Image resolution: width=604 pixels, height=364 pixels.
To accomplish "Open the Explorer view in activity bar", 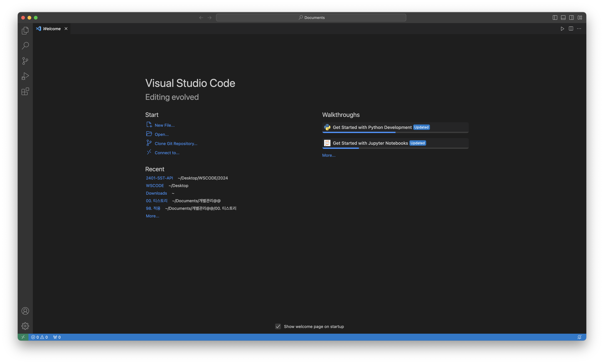I will 25,31.
